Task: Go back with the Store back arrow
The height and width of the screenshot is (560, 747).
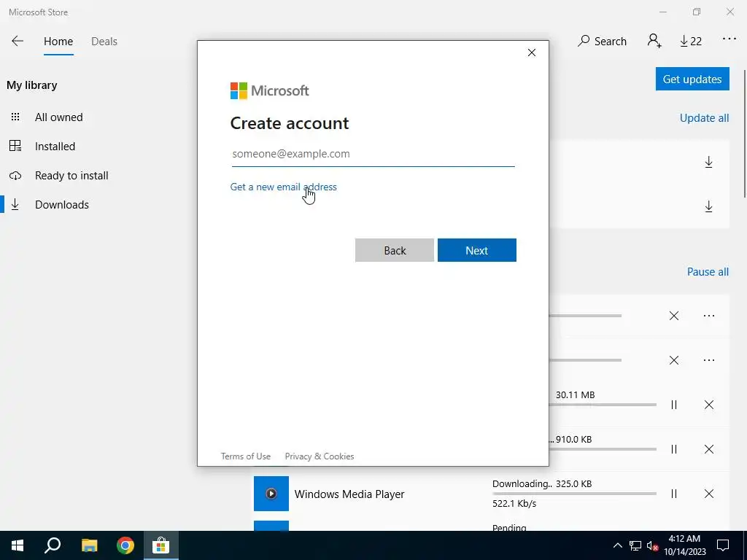Action: pos(18,41)
